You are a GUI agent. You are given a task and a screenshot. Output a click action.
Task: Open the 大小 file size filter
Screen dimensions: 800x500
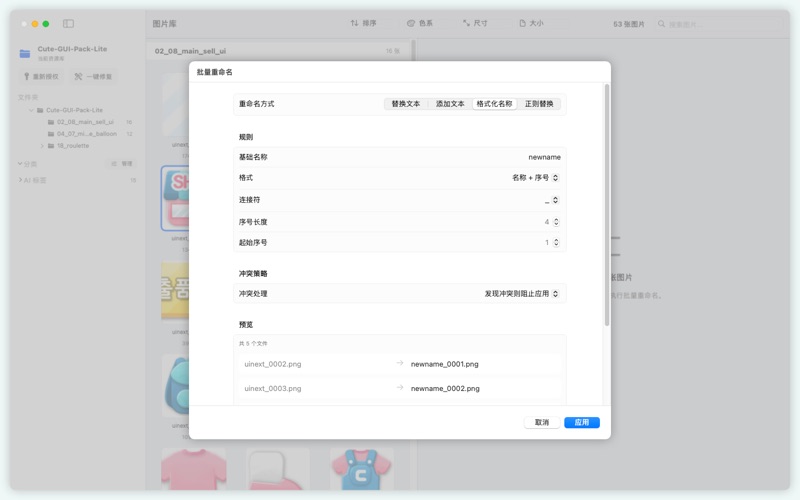(531, 23)
